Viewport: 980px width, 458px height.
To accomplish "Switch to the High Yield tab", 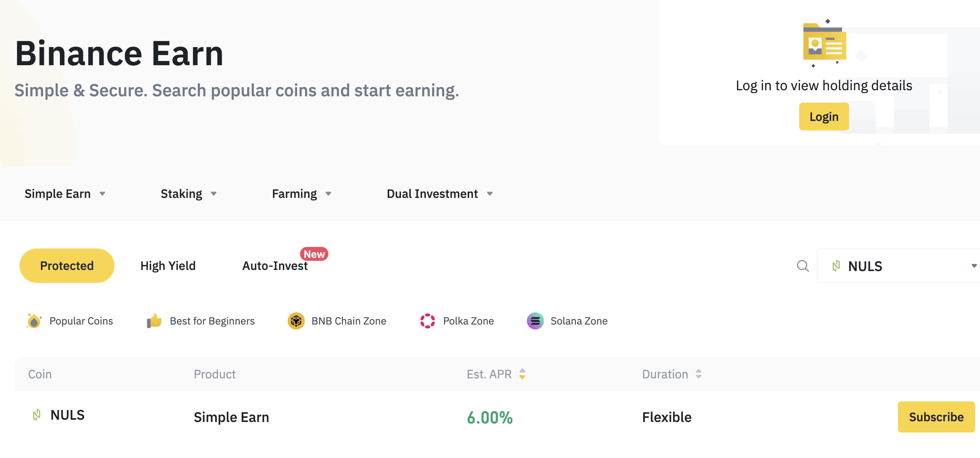I will 168,266.
